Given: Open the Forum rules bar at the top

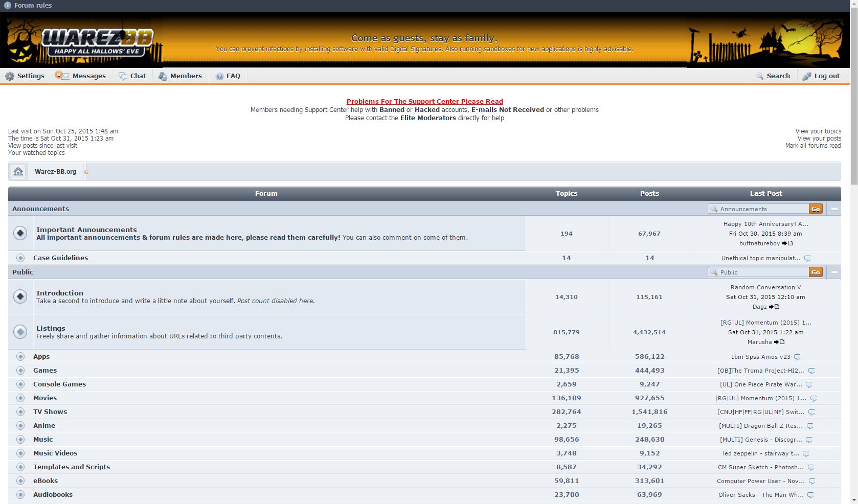Looking at the screenshot, I should (31, 5).
